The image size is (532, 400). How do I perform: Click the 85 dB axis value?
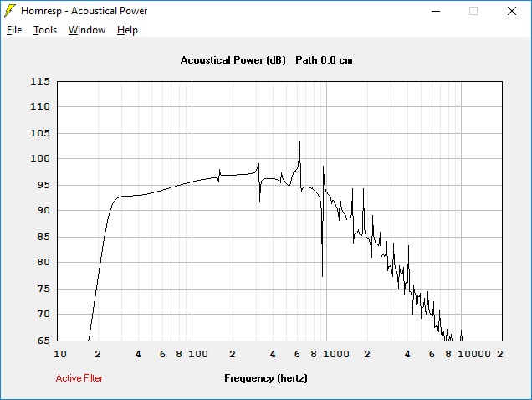tap(43, 237)
